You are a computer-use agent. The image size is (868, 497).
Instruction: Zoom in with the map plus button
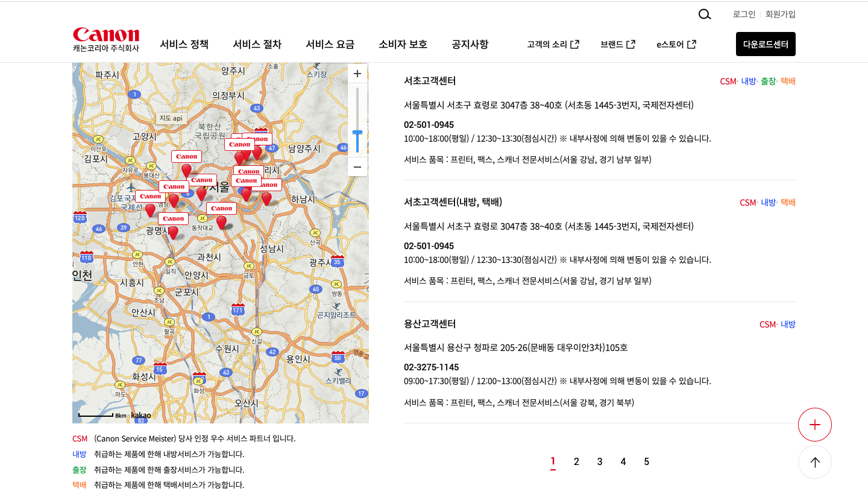(357, 73)
